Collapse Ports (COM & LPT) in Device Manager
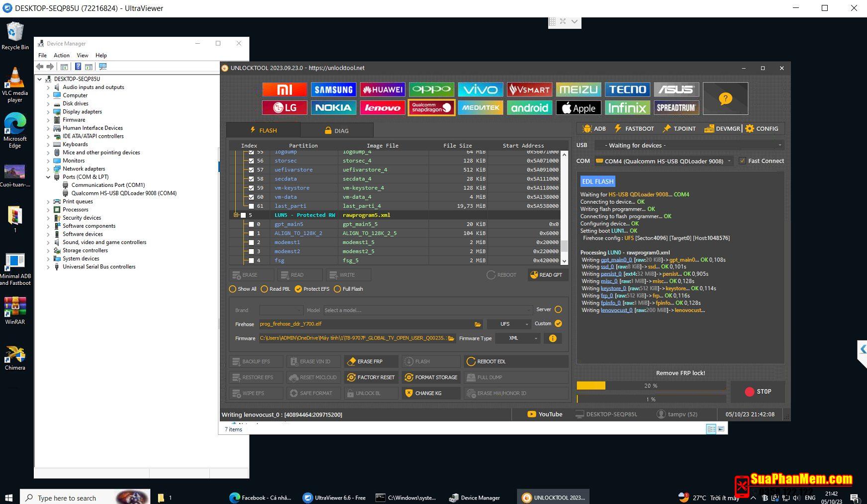Screen dimensions: 867x504 [48, 177]
